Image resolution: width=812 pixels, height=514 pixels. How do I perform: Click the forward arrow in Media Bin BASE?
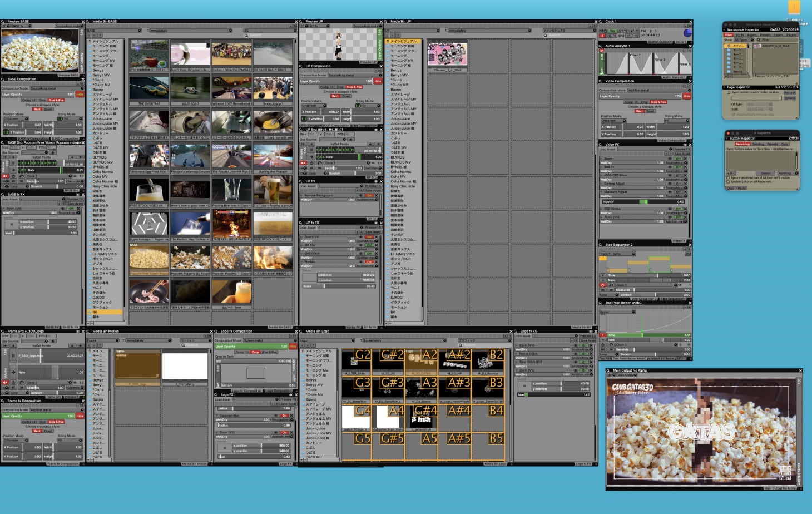(95, 35)
